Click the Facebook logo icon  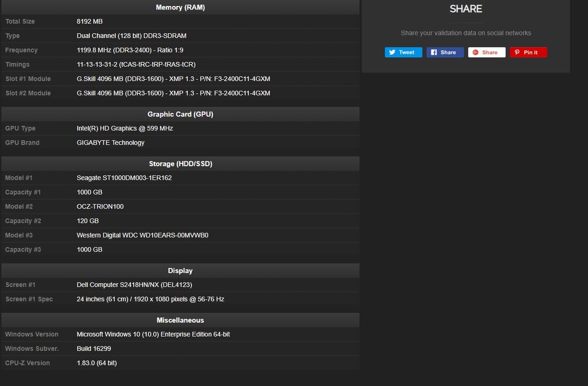pyautogui.click(x=434, y=52)
